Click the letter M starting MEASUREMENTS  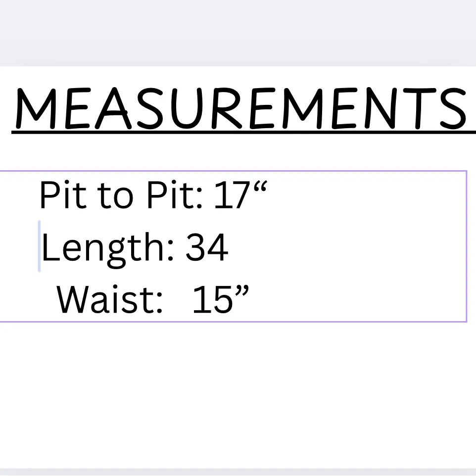(36, 109)
